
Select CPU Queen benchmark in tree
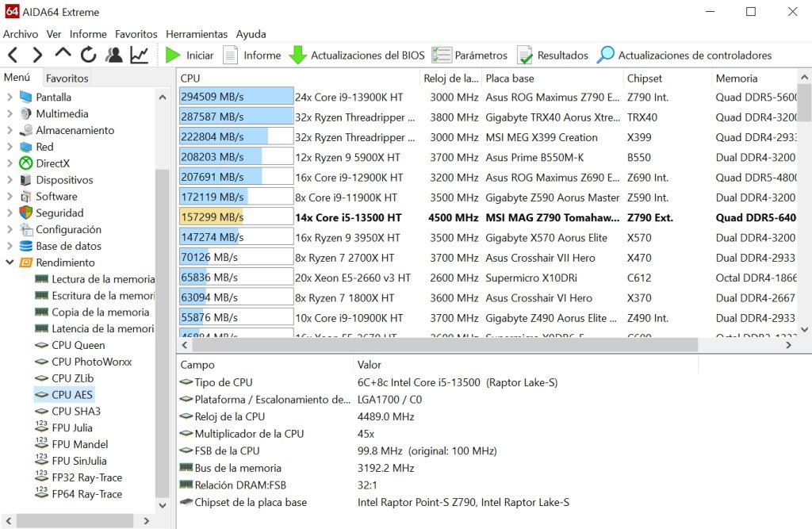tap(79, 345)
